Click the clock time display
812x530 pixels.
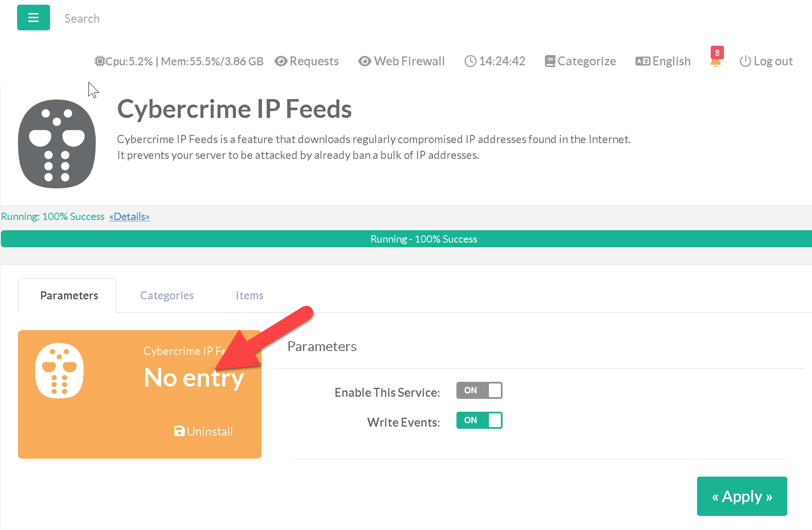(494, 61)
